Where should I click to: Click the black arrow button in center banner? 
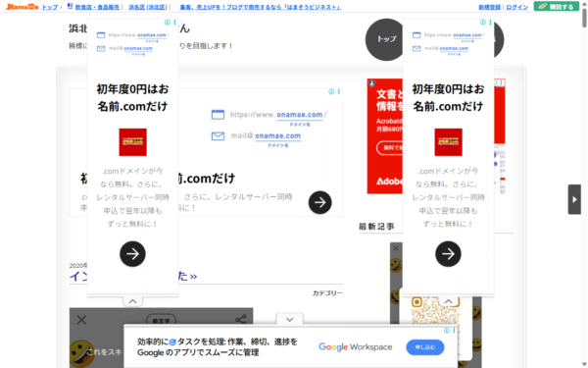point(319,203)
